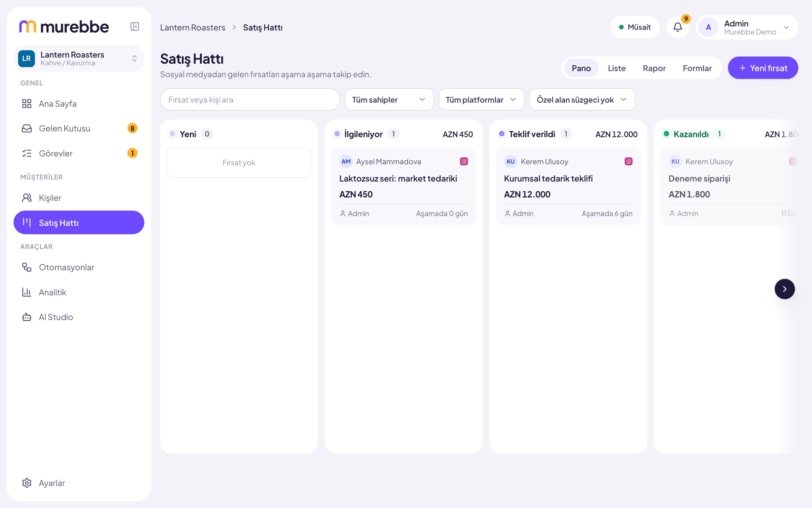Open the Özel alan süzgeci yok dropdown

(x=582, y=100)
